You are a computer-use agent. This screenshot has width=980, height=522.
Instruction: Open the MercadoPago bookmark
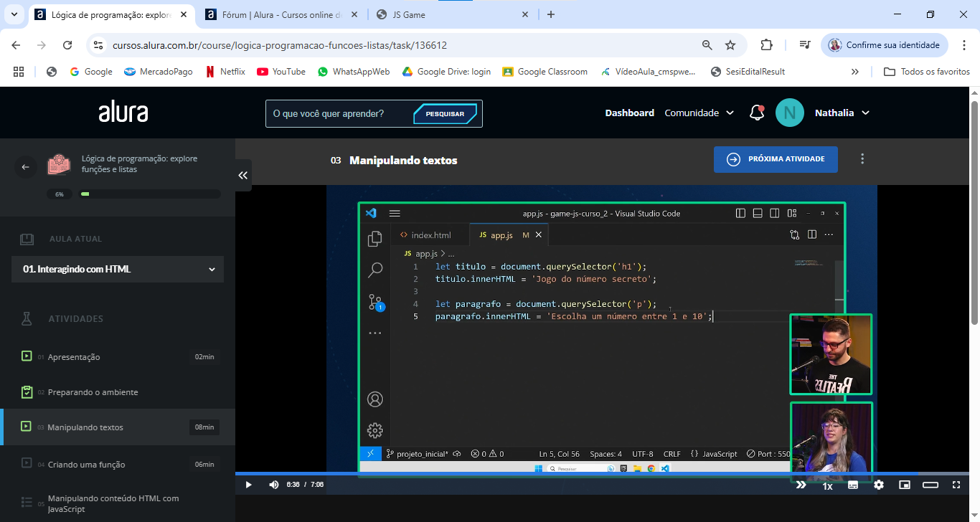click(x=159, y=72)
